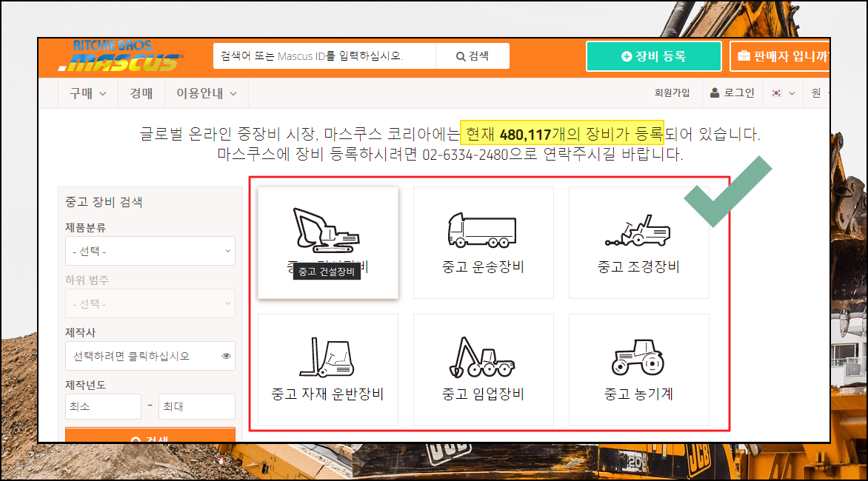868x481 pixels.
Task: Select the excavator 중고 건설장비 category icon
Action: click(327, 229)
